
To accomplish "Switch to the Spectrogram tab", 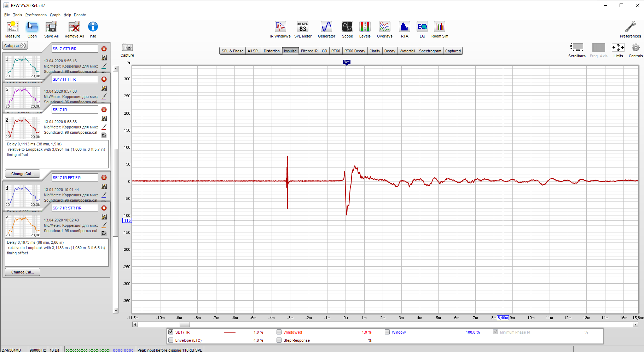I will pyautogui.click(x=430, y=51).
